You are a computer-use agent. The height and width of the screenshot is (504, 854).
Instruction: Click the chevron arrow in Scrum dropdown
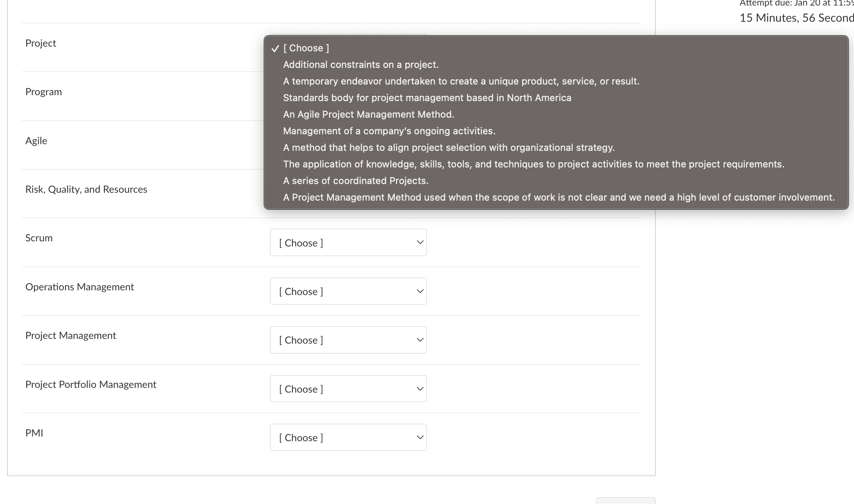pyautogui.click(x=420, y=243)
